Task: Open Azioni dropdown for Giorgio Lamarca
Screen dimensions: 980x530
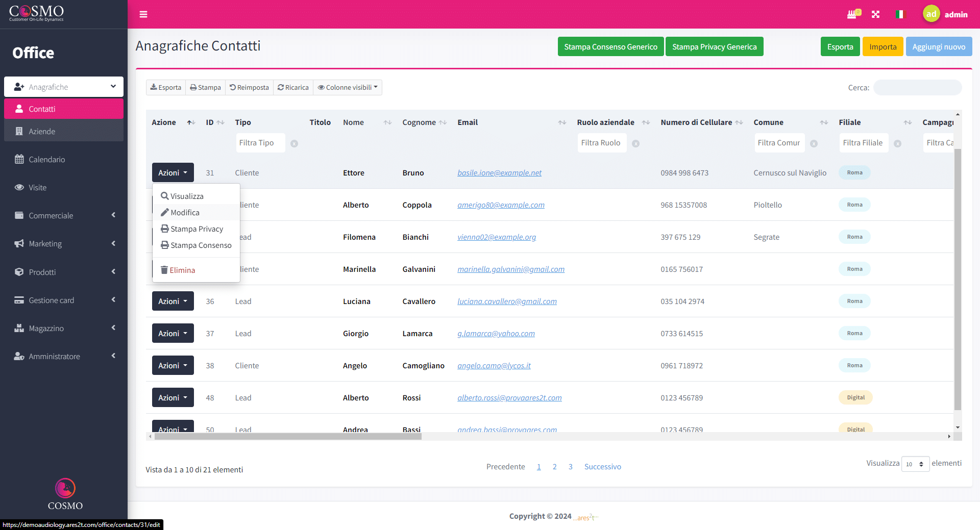Action: click(x=173, y=333)
